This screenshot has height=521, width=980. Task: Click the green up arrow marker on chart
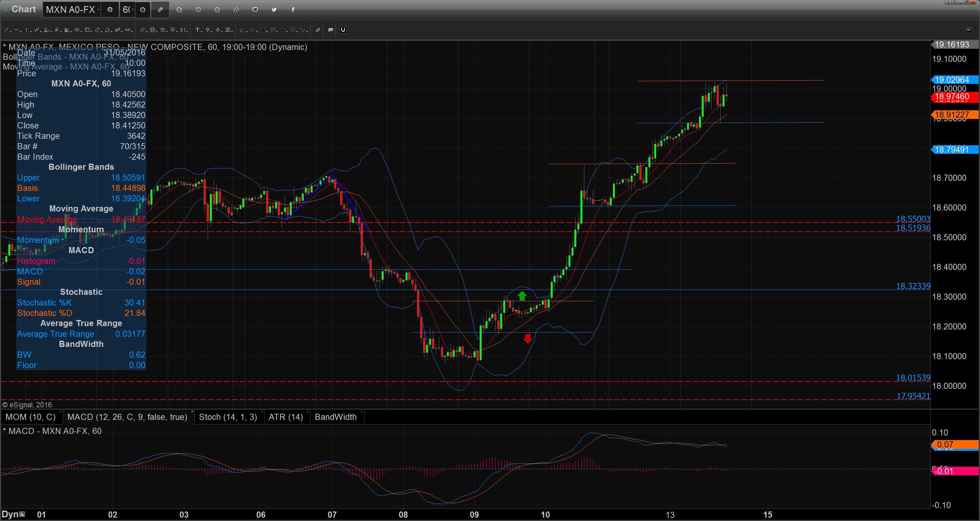tap(522, 295)
